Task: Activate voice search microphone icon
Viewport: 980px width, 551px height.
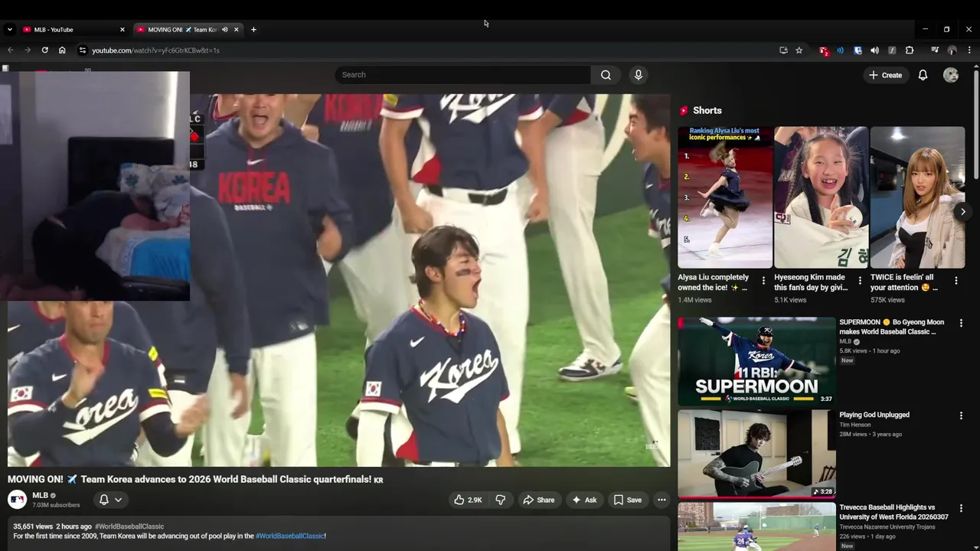Action: point(639,75)
